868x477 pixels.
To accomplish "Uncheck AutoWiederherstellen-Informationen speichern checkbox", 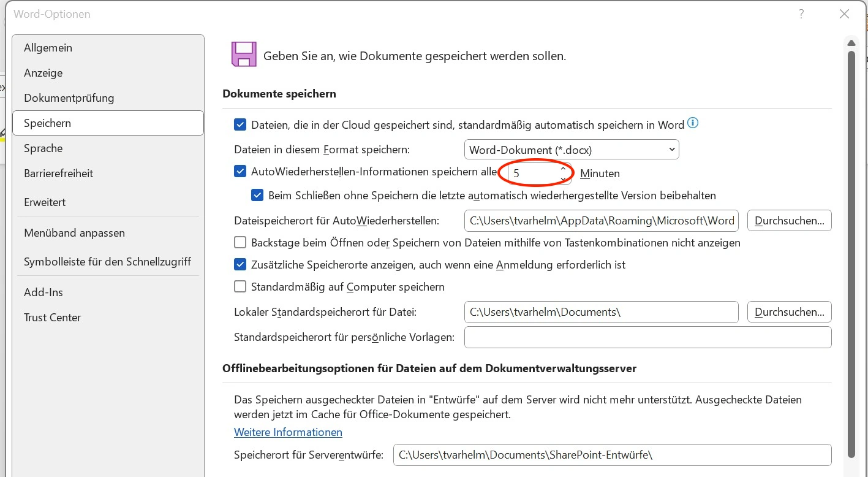I will (x=240, y=172).
